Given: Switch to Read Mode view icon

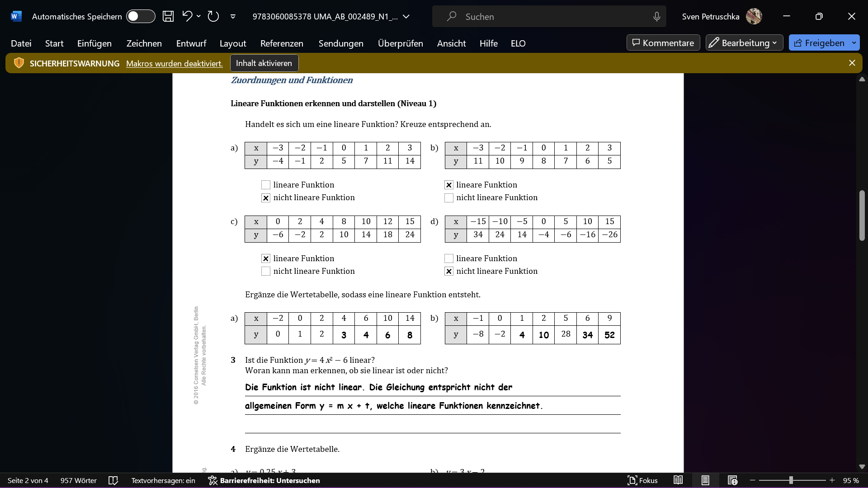Looking at the screenshot, I should pyautogui.click(x=678, y=480).
